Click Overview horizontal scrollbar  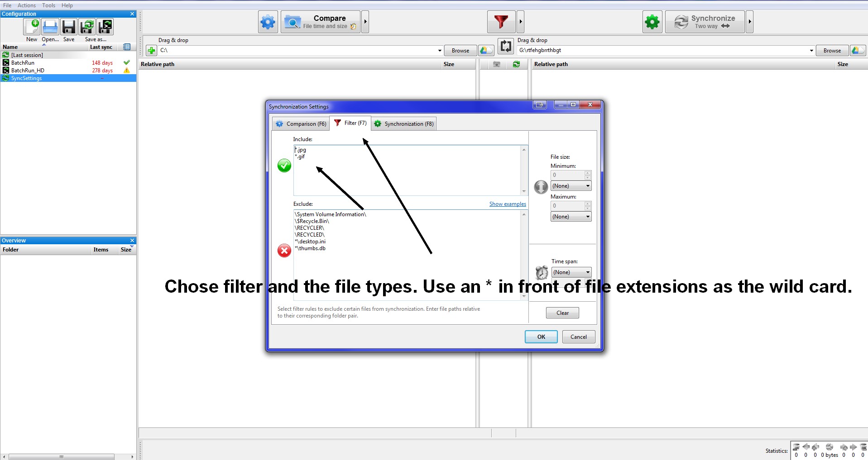68,457
